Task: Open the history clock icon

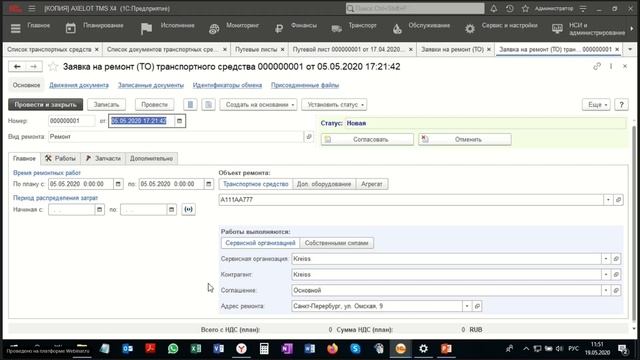Action: (509, 9)
